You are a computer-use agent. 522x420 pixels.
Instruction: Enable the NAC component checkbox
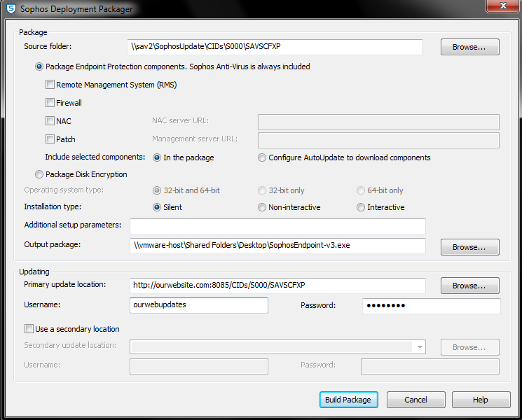50,120
